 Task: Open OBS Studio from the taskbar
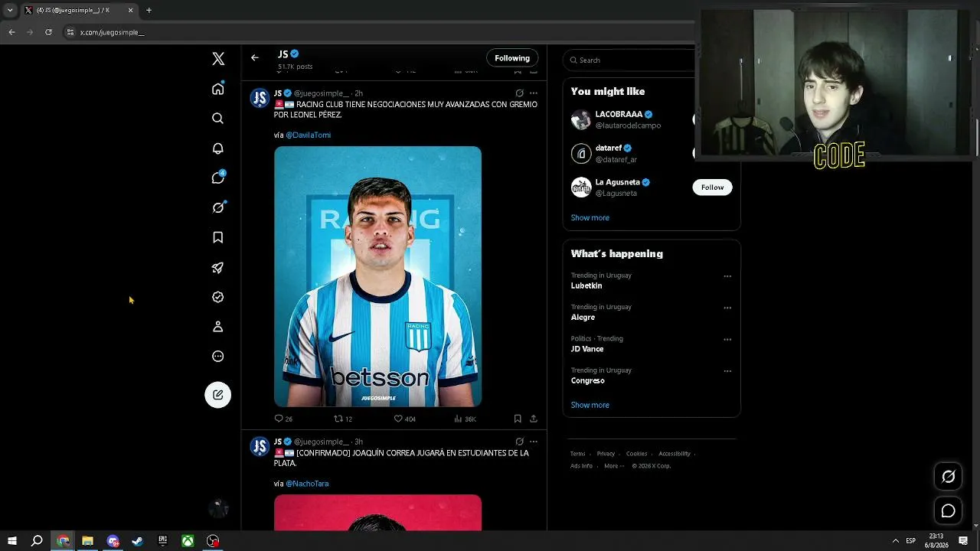(x=213, y=541)
